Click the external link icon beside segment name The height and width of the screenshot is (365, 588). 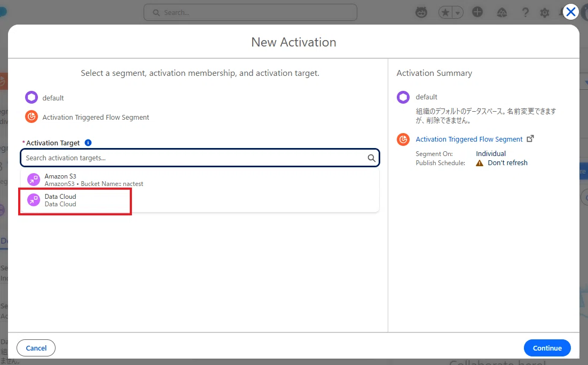pyautogui.click(x=530, y=138)
